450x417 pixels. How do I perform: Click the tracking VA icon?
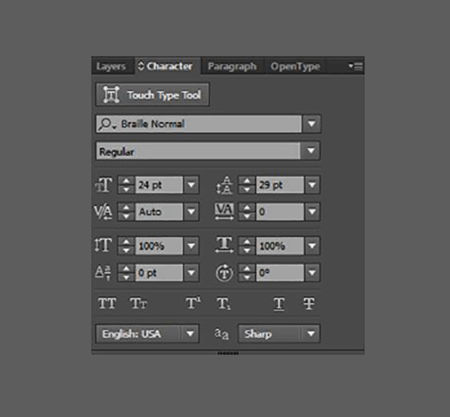pos(224,212)
